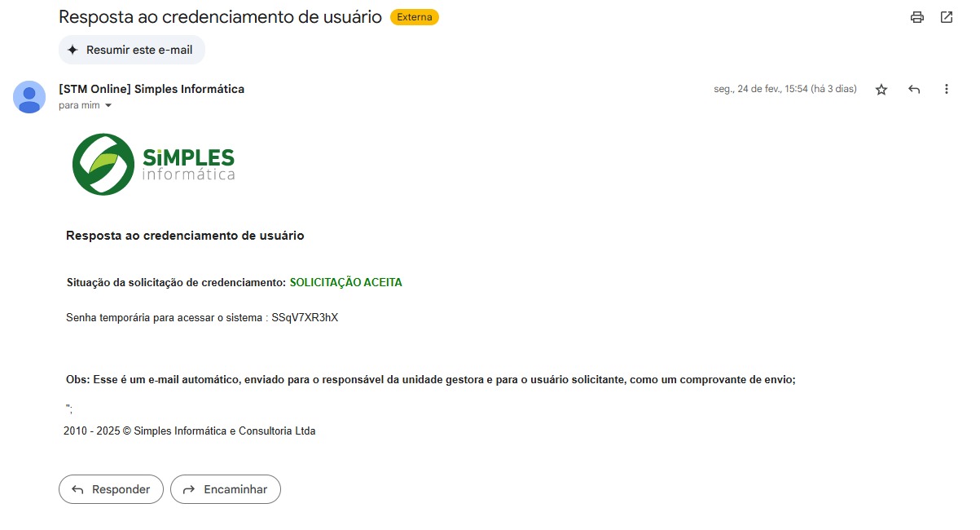Open the three-dot more options menu
980x530 pixels.
(x=947, y=89)
